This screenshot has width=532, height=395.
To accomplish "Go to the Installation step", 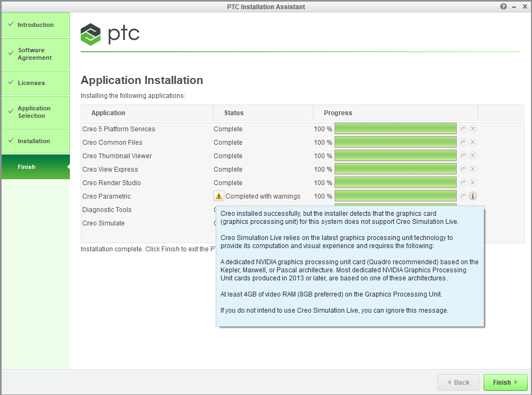I will click(x=36, y=141).
